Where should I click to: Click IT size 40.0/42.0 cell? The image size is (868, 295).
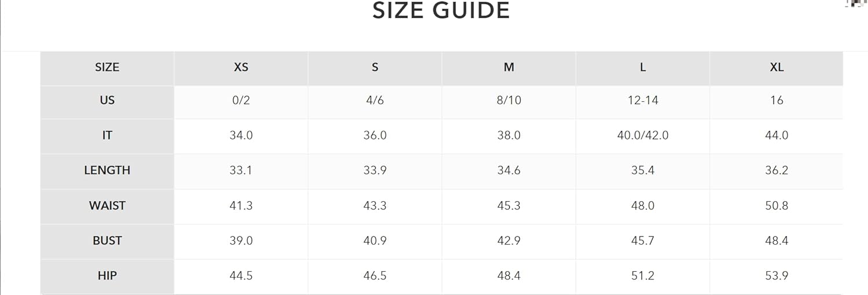[x=643, y=135]
